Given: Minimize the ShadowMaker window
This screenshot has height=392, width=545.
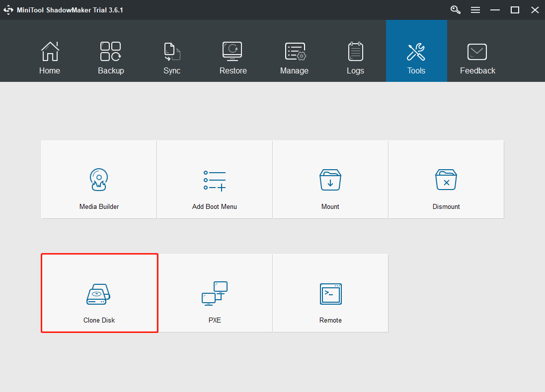Looking at the screenshot, I should click(495, 10).
